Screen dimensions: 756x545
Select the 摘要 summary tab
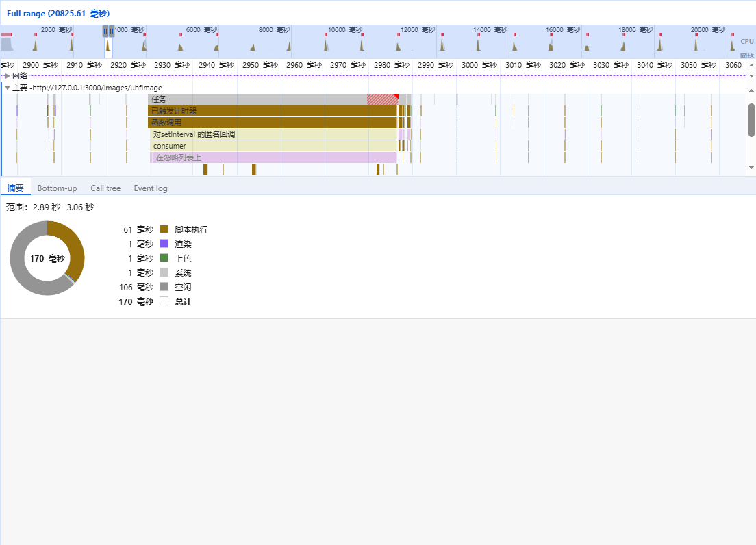tap(15, 188)
